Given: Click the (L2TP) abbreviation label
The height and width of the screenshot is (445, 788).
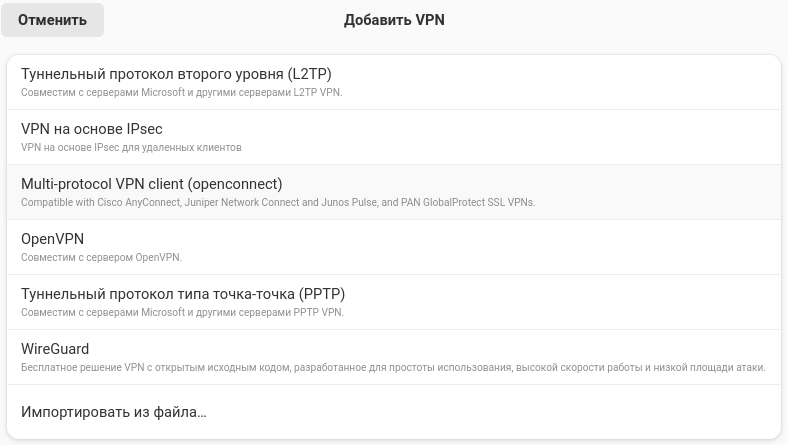Looking at the screenshot, I should point(309,74).
